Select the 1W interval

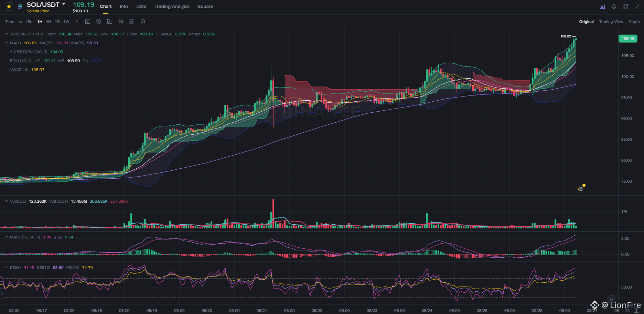click(66, 22)
